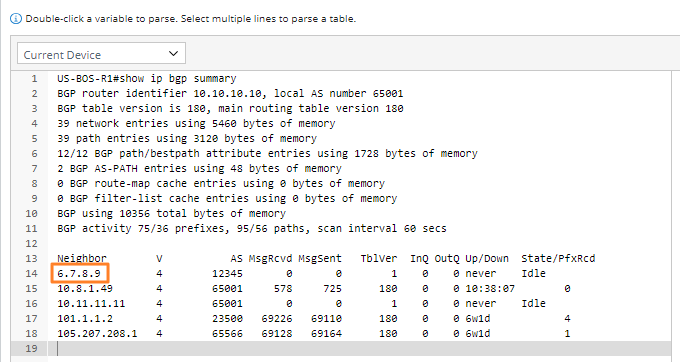Click AS value 12345 on line 14
Image resolution: width=680 pixels, height=362 pixels.
227,274
